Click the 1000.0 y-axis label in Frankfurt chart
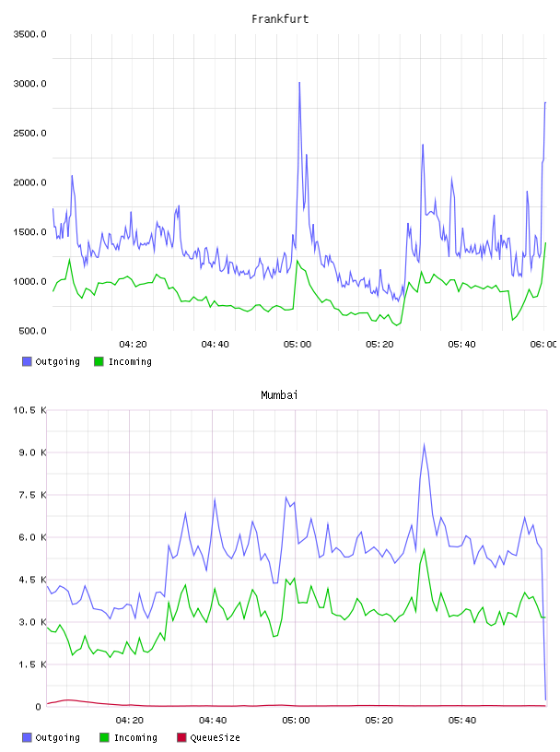Screen dimensions: 560x752 (x=29, y=281)
